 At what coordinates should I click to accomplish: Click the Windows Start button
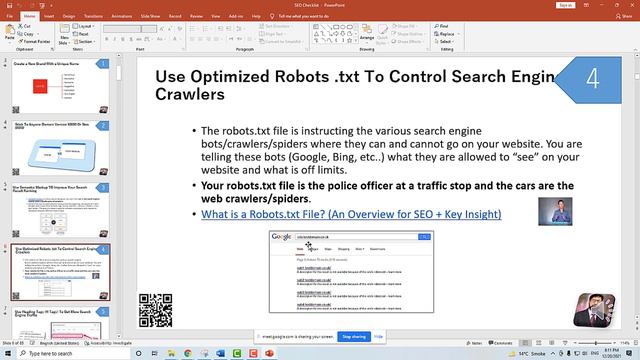[x=7, y=353]
